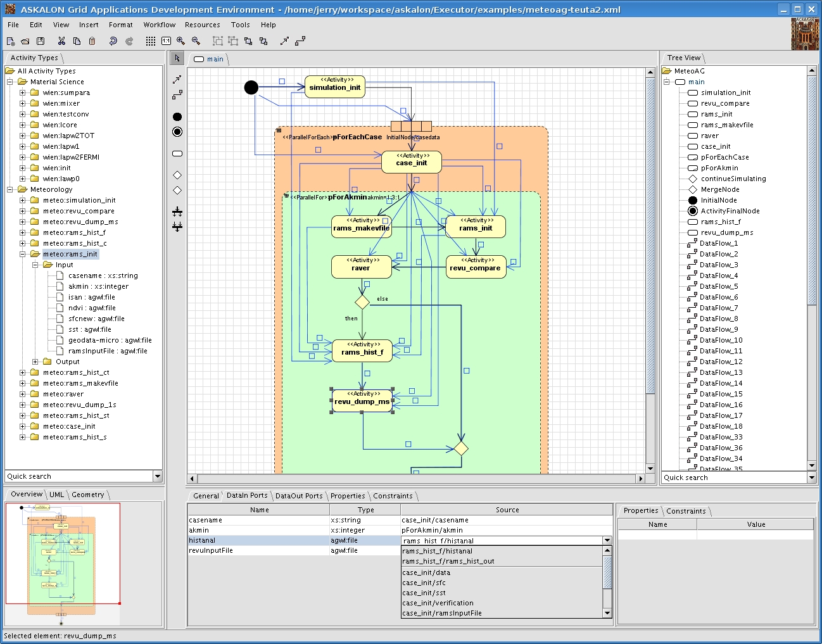Screen dimensions: 822x644
Task: Reset zoom with the 1:1 icon
Action: coord(166,41)
